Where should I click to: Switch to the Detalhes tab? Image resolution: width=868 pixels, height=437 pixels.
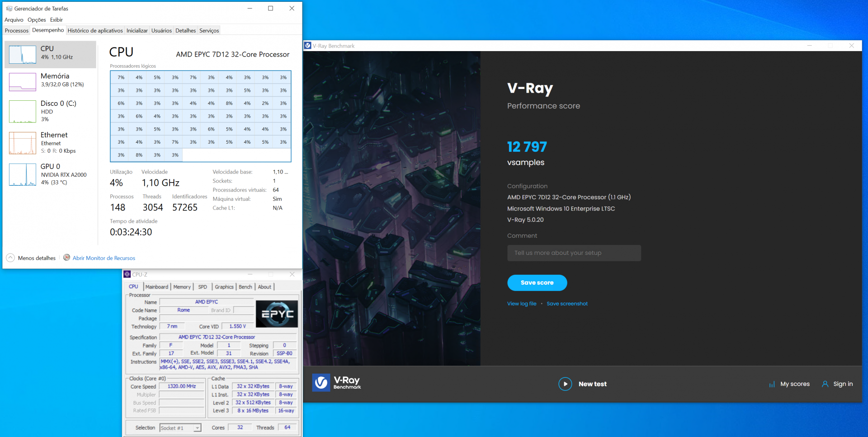click(185, 31)
